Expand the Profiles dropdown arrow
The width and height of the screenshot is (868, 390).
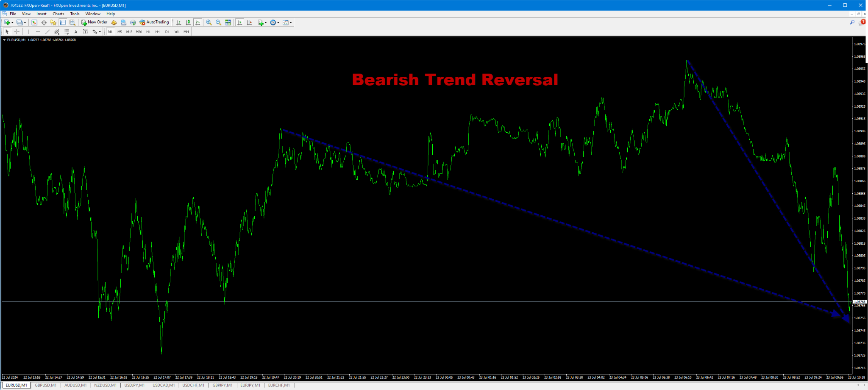(x=25, y=22)
